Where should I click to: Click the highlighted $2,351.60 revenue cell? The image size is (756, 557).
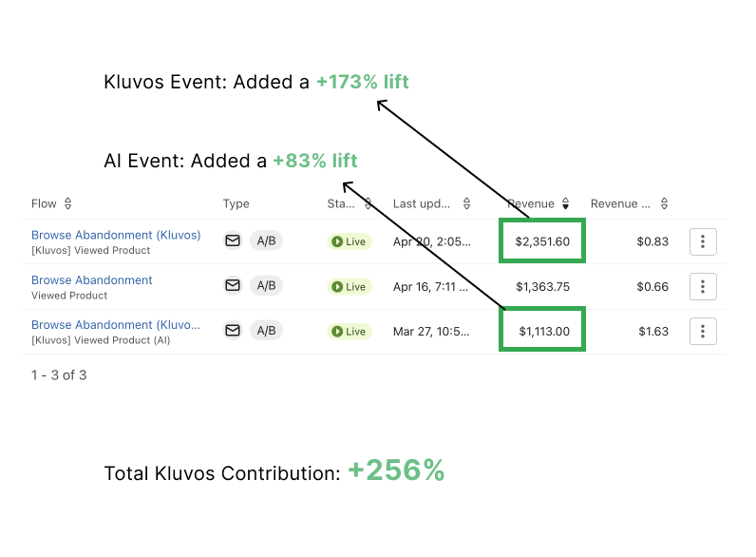pyautogui.click(x=542, y=240)
